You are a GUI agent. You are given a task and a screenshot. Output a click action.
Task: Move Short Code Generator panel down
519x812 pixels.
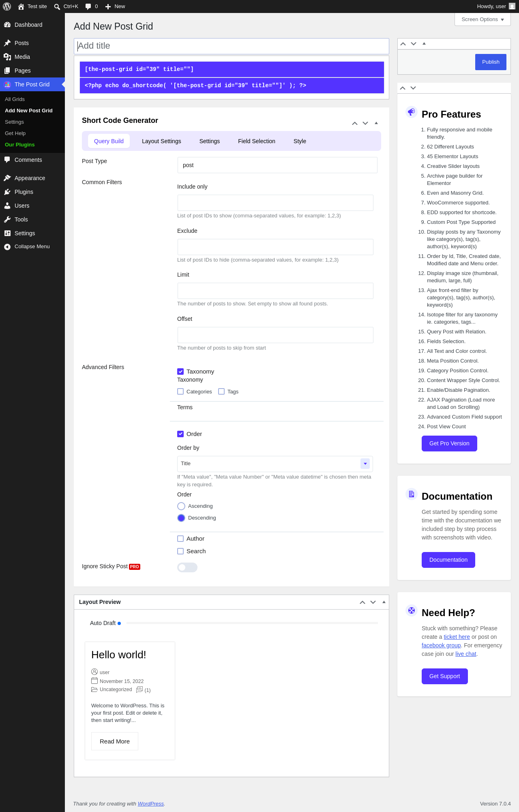365,123
